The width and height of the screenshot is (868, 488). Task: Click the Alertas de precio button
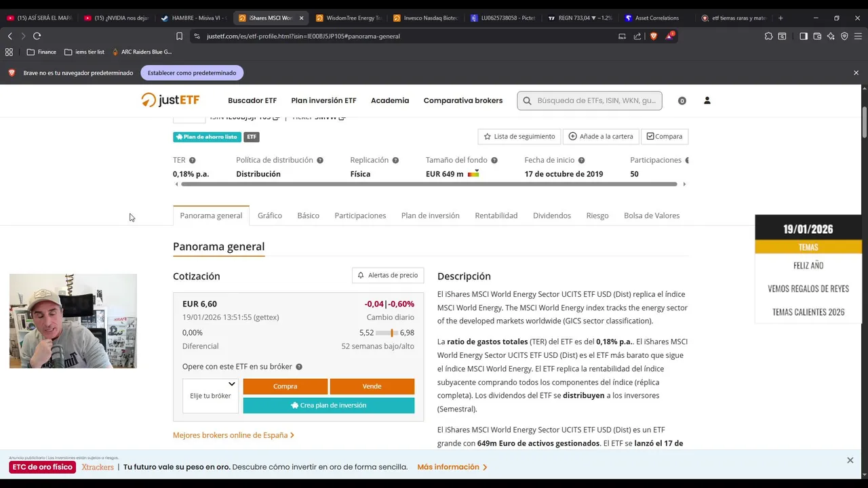tap(388, 275)
